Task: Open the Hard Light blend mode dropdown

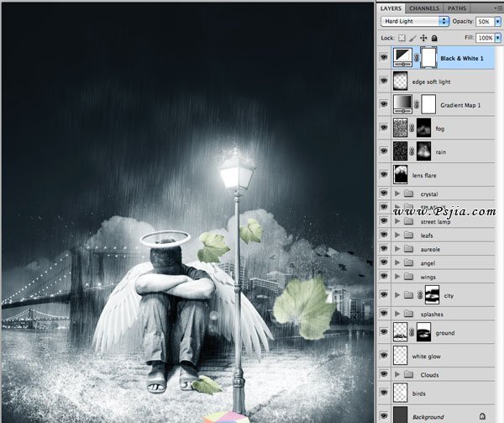Action: (413, 20)
